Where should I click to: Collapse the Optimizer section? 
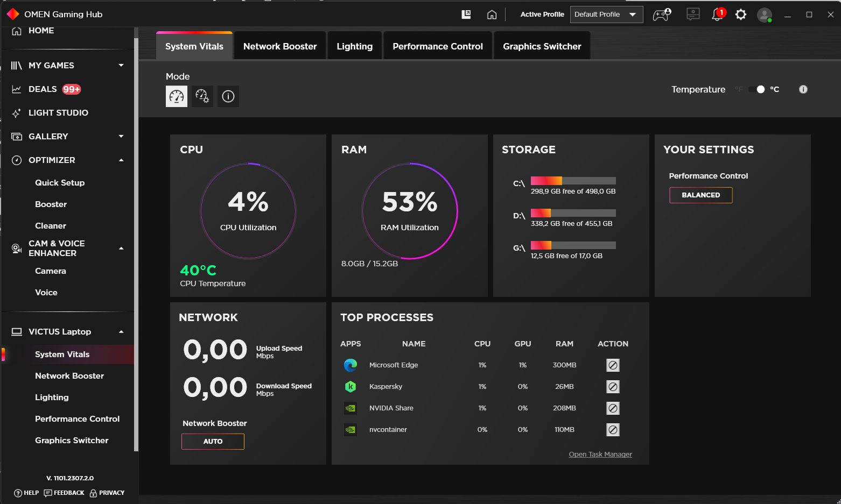(121, 160)
